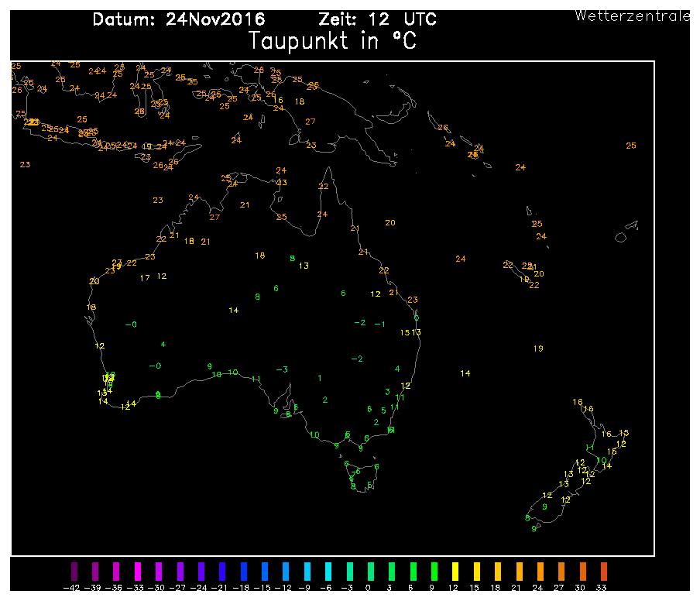Click the -27 legend value label
The width and height of the screenshot is (700, 601).
pyautogui.click(x=179, y=589)
